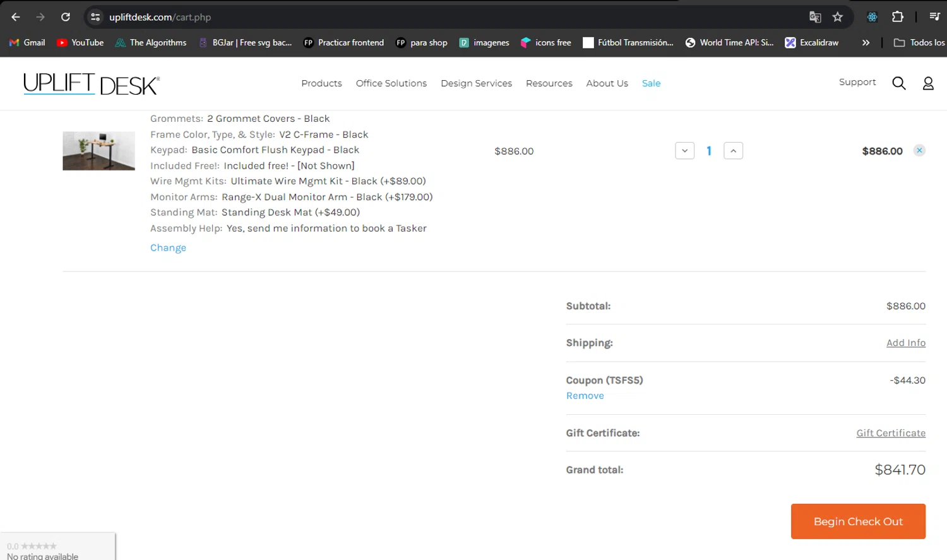This screenshot has width=947, height=560.
Task: Go to the Sale page
Action: (x=652, y=83)
